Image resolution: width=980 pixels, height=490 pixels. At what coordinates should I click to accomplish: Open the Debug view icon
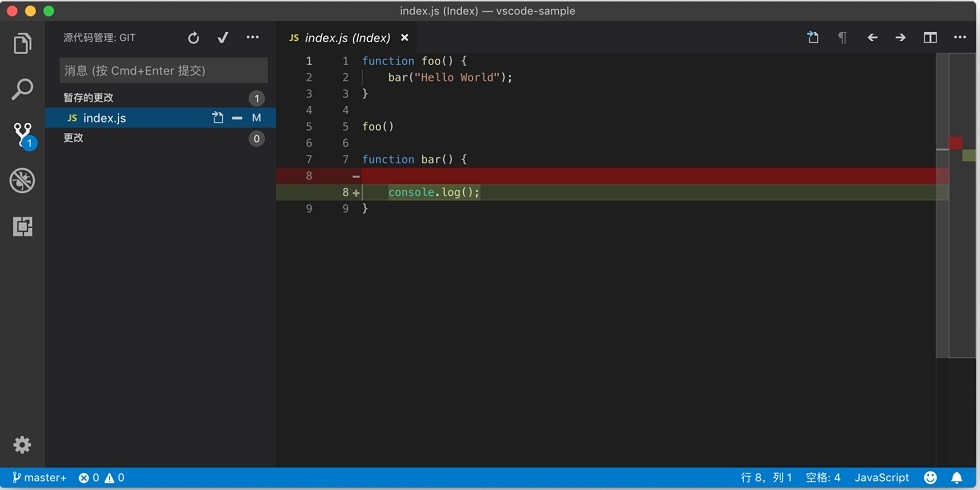click(22, 181)
